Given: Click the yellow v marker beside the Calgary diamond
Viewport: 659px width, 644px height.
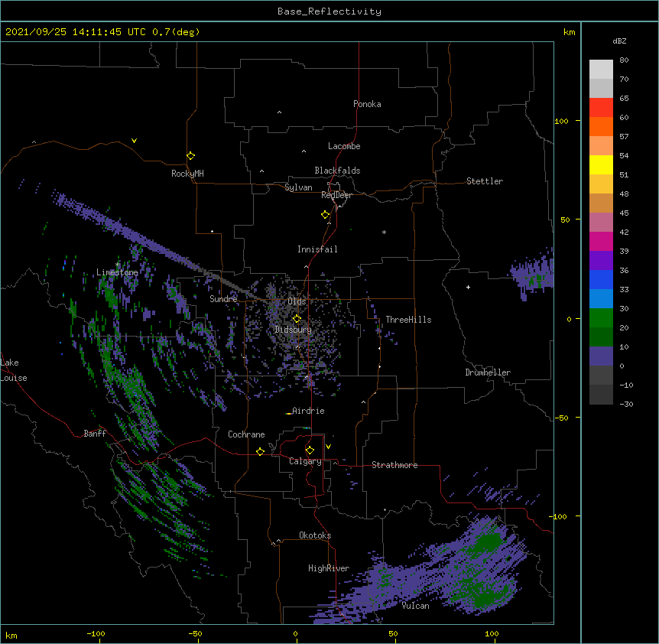Looking at the screenshot, I should pos(328,447).
